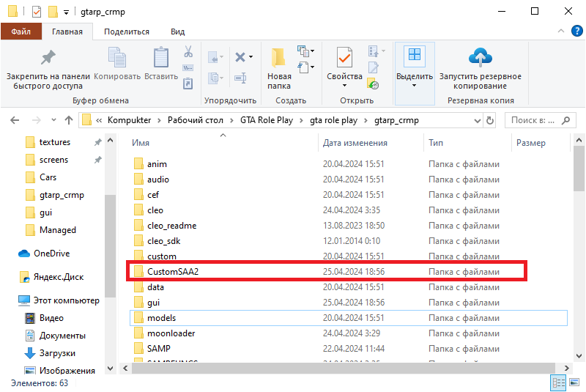Image resolution: width=586 pixels, height=392 pixels.
Task: Click the Delete red X icon
Action: 240,57
